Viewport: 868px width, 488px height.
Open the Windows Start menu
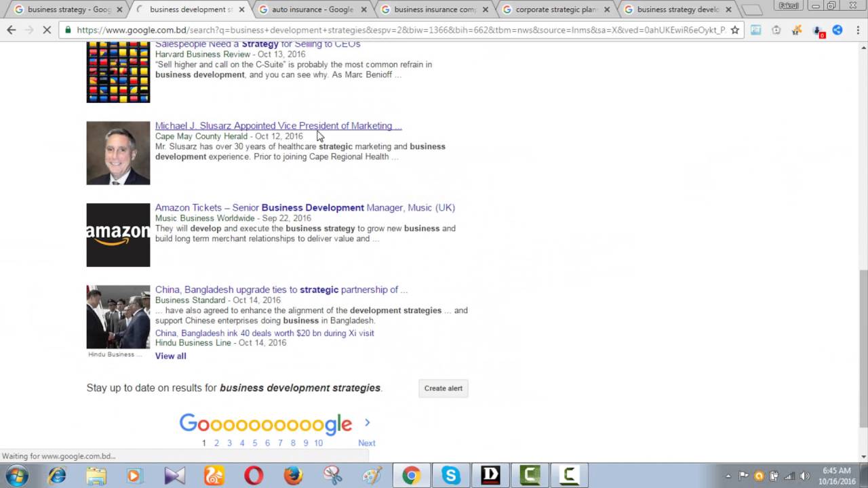16,476
